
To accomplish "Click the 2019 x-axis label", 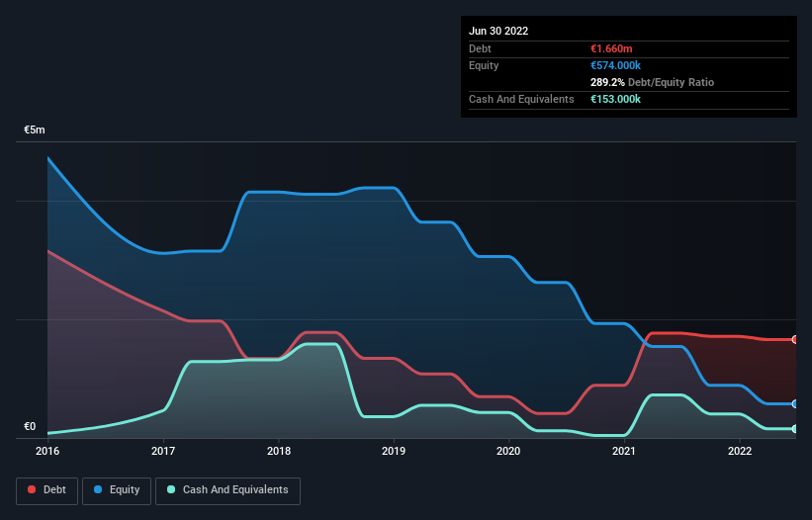I will pos(394,451).
